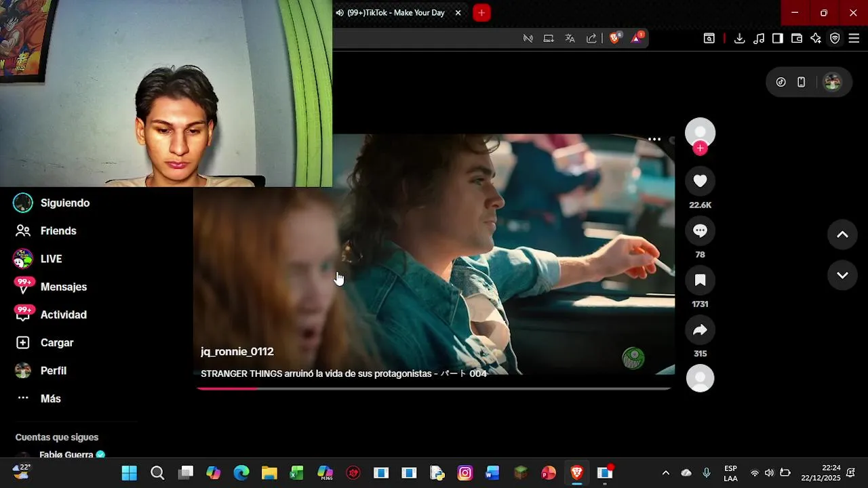This screenshot has height=488, width=868.
Task: Open the video's three-dot options menu
Action: (654, 139)
